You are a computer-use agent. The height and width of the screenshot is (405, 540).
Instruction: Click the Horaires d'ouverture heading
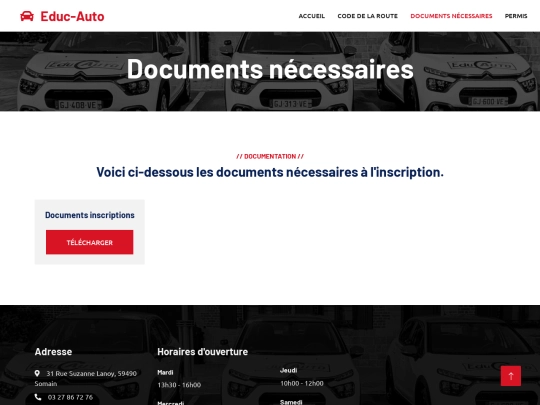[202, 352]
